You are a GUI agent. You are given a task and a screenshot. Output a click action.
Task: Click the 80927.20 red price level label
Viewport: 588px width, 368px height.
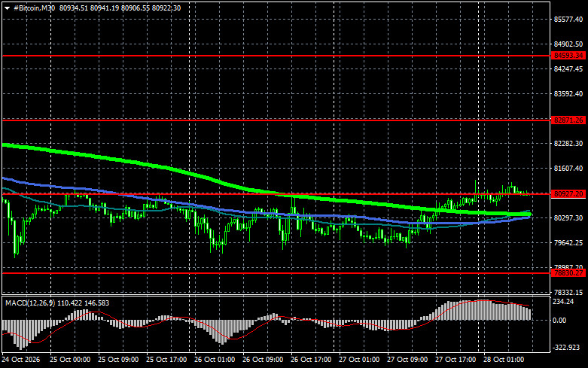(x=568, y=193)
